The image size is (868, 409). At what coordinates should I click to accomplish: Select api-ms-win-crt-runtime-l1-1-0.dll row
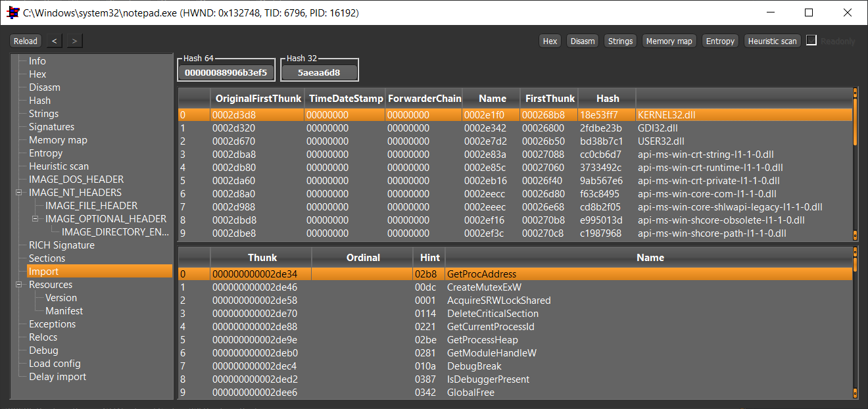(x=515, y=168)
